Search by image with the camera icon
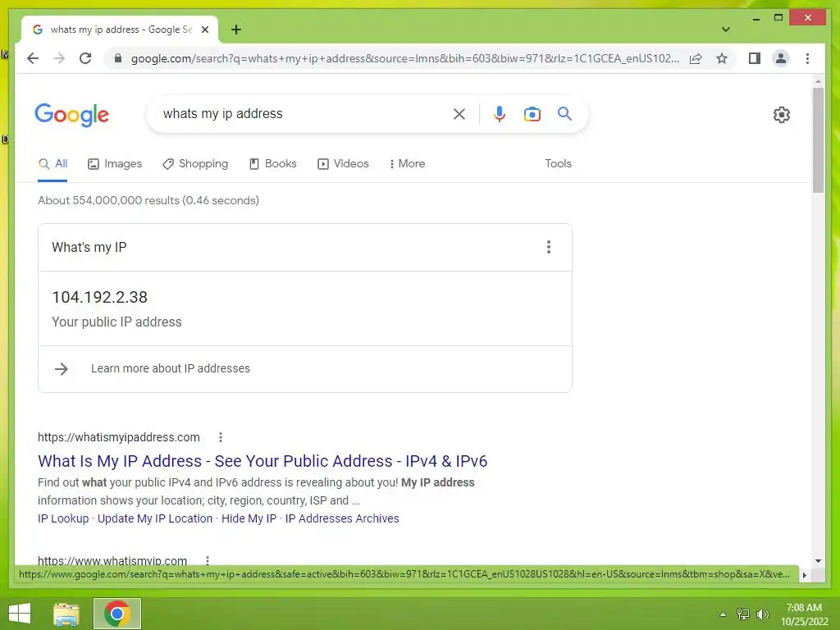Viewport: 840px width, 630px height. click(532, 113)
